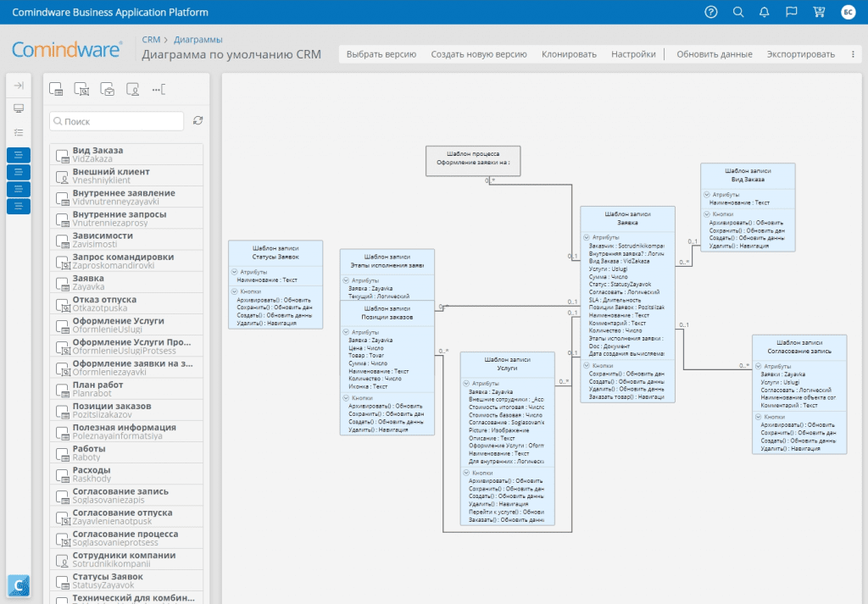Select Клонировать in the toolbar
This screenshot has width=868, height=604.
coord(569,54)
